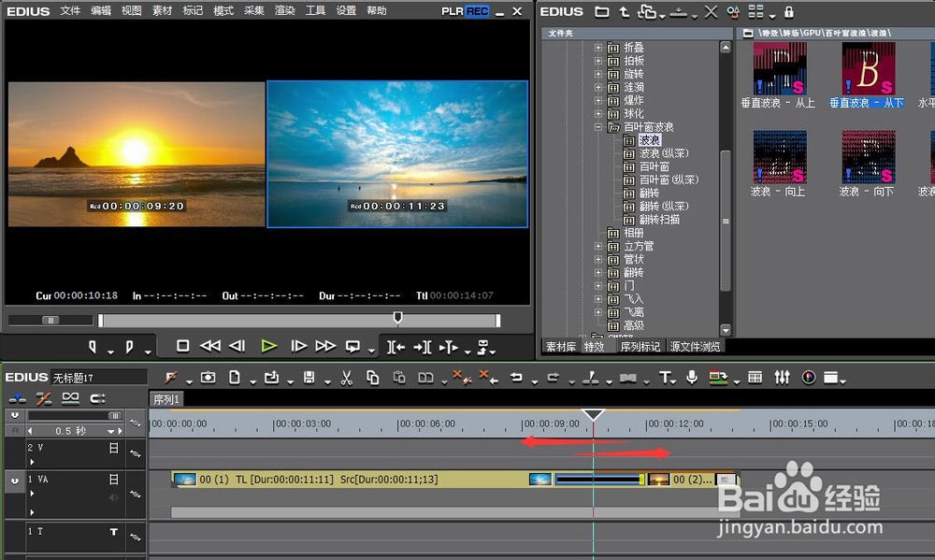Expand the 2 V track triangle
This screenshot has width=935, height=560.
[x=32, y=462]
